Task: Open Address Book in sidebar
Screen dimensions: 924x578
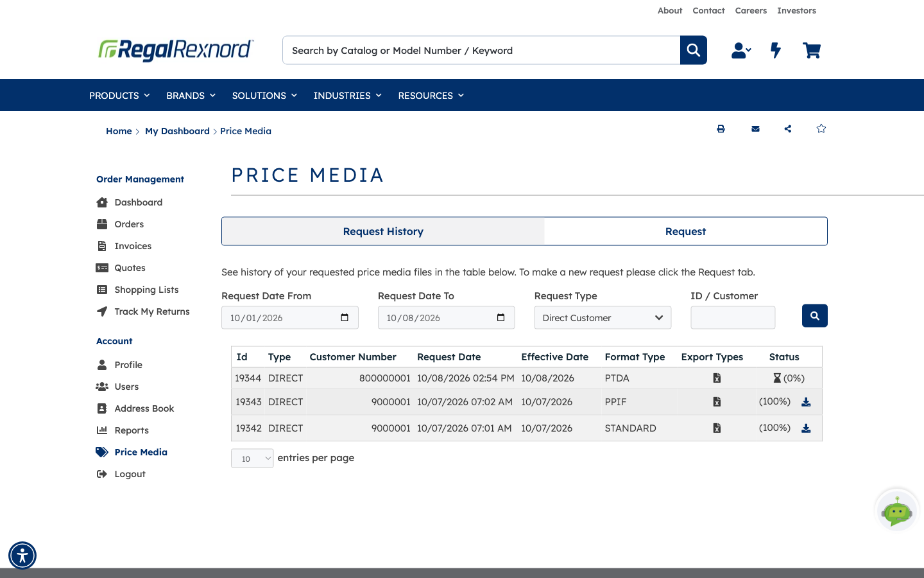Action: (144, 408)
